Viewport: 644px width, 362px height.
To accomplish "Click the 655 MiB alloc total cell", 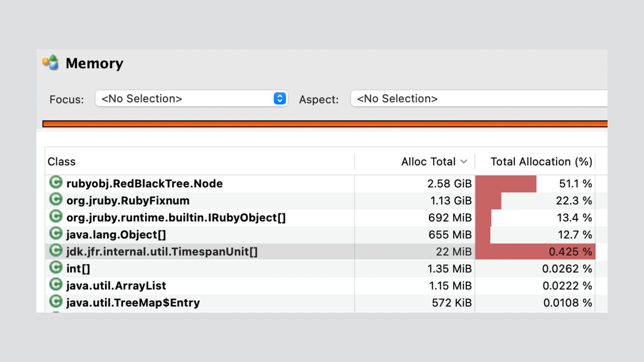I will [450, 235].
